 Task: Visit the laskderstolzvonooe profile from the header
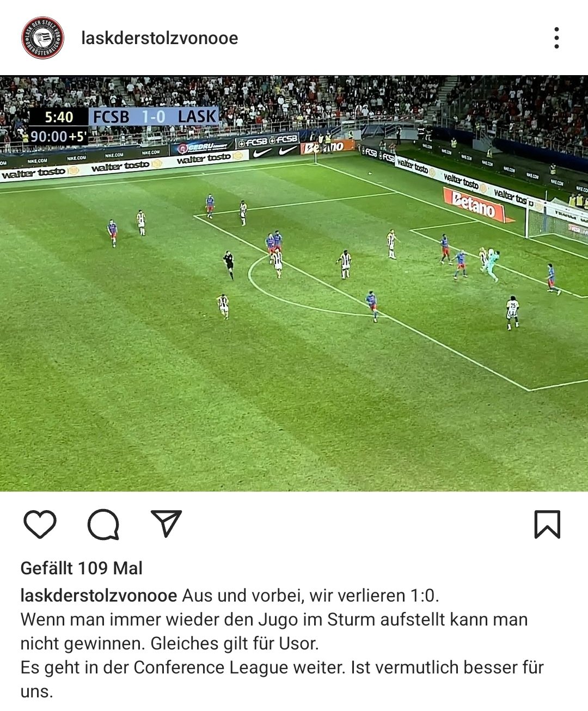160,38
